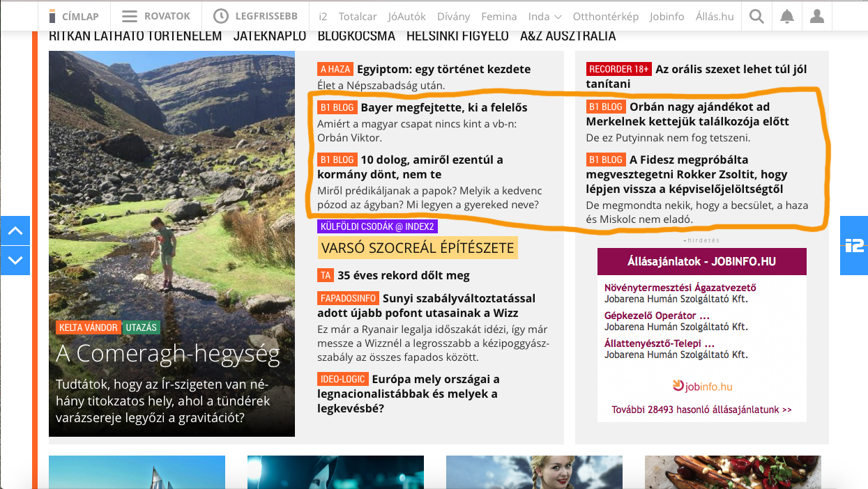Open notifications bell icon
The image size is (868, 489).
coord(787,16)
